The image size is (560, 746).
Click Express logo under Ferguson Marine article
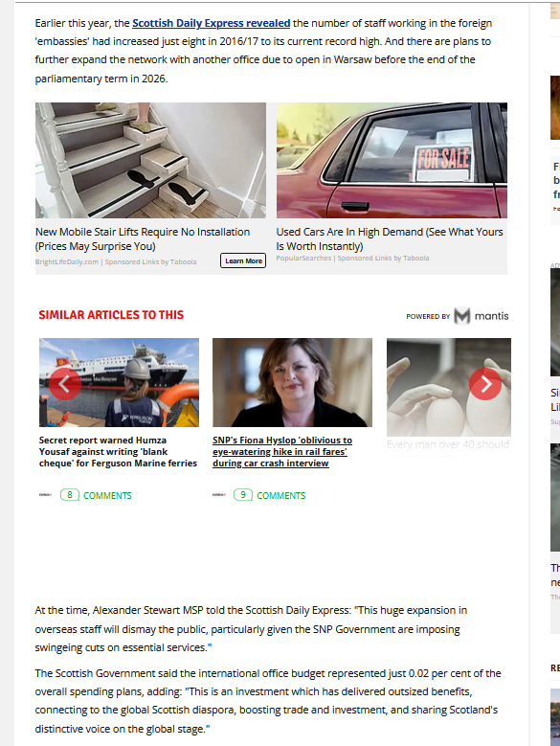45,495
